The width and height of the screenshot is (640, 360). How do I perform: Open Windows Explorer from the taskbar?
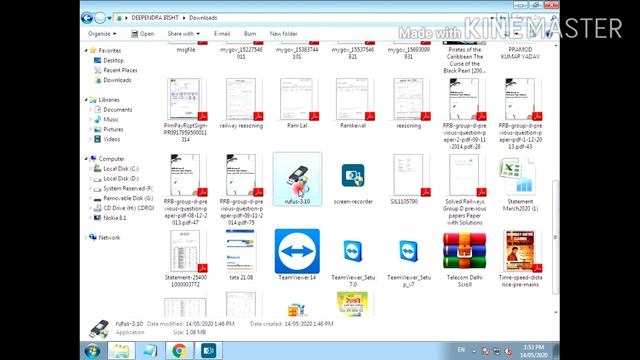pos(121,351)
